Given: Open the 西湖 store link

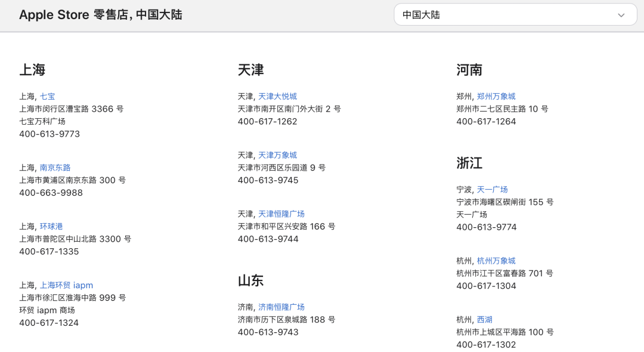Looking at the screenshot, I should tap(485, 320).
